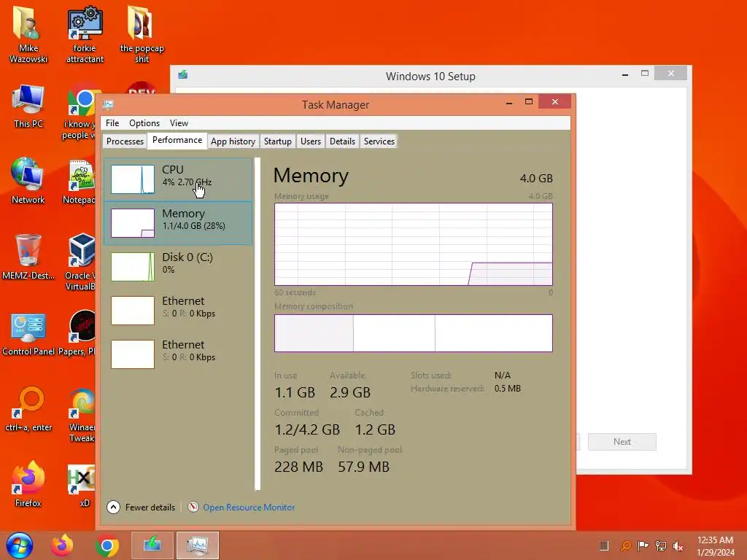
Task: Open the Mike Wazowski desktop folder
Action: point(28,34)
